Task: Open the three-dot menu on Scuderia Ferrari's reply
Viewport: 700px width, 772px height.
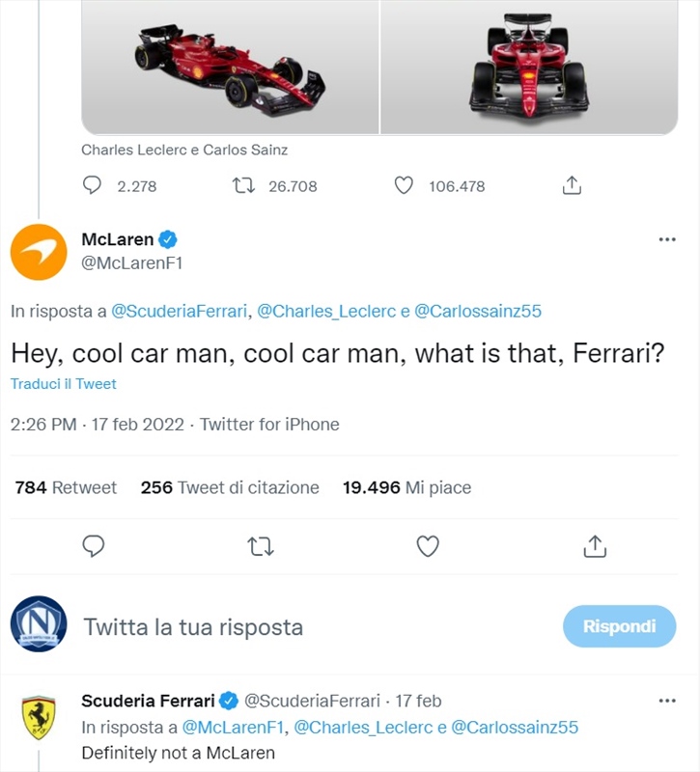Action: (x=667, y=701)
